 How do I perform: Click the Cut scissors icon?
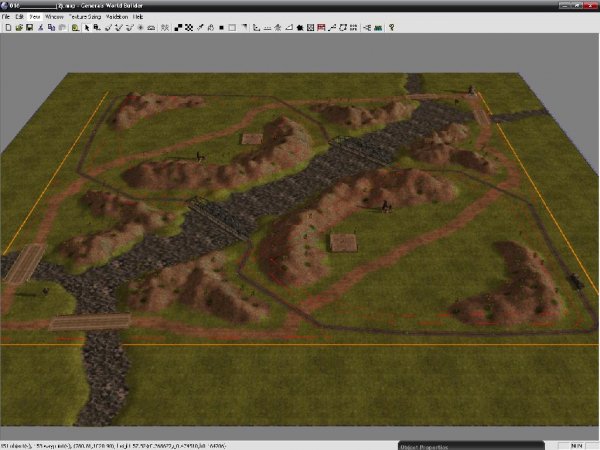point(41,27)
